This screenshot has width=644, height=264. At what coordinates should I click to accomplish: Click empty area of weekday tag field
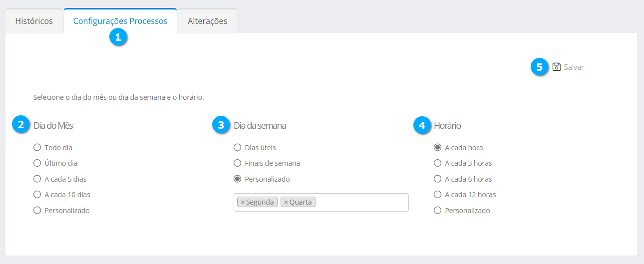tap(362, 202)
